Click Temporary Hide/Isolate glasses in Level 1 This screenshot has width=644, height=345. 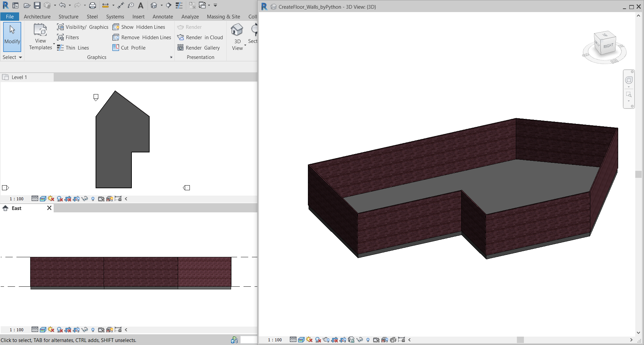tap(85, 199)
